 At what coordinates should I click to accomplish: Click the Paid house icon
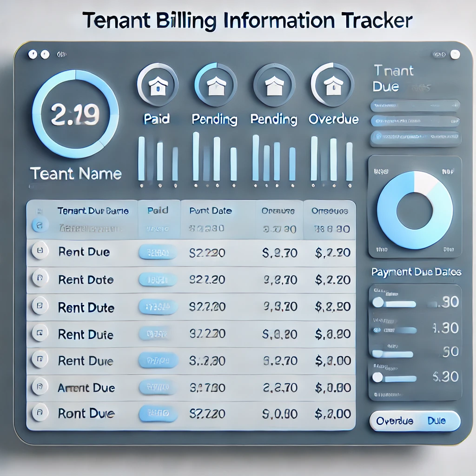(158, 84)
